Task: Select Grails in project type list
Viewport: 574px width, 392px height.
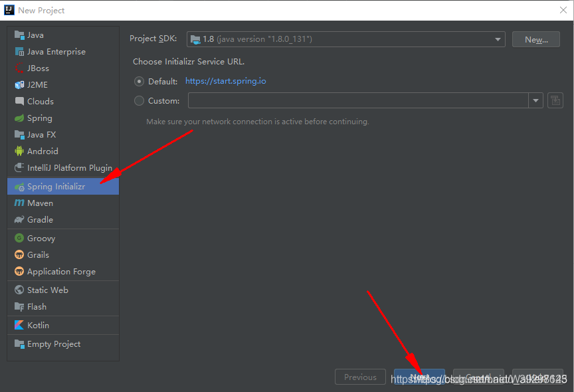Action: click(x=63, y=254)
